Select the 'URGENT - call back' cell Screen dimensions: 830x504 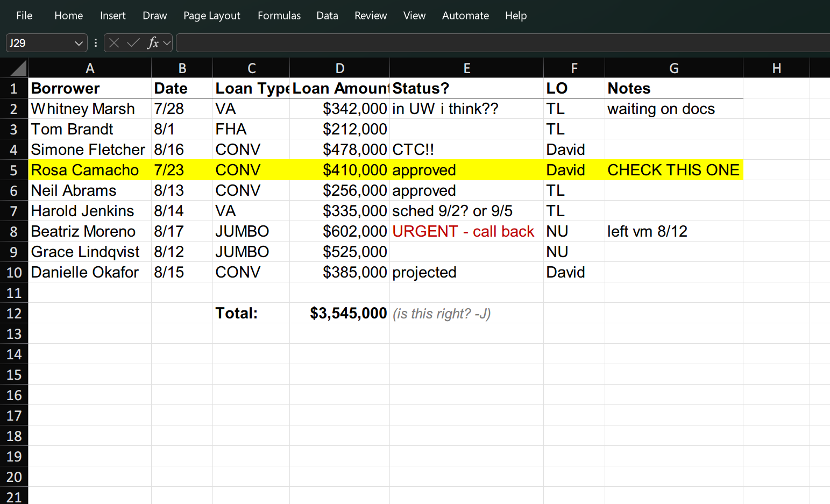467,231
